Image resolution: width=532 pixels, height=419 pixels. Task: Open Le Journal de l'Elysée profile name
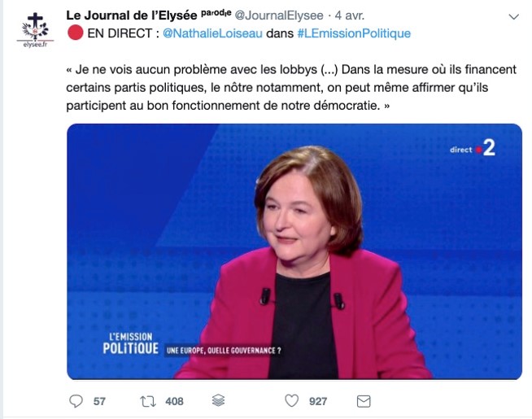click(x=131, y=15)
